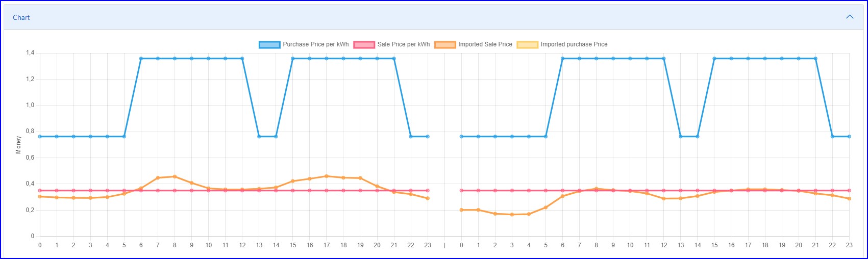The width and height of the screenshot is (868, 259).
Task: Select the pink Sale Price point at hour 0, left day
Action: coord(40,191)
